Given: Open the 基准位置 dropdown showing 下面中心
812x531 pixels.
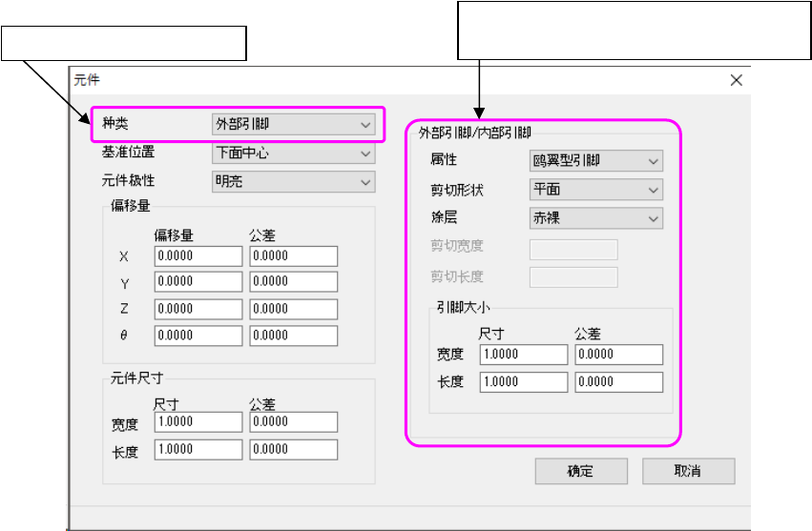Looking at the screenshot, I should [293, 153].
